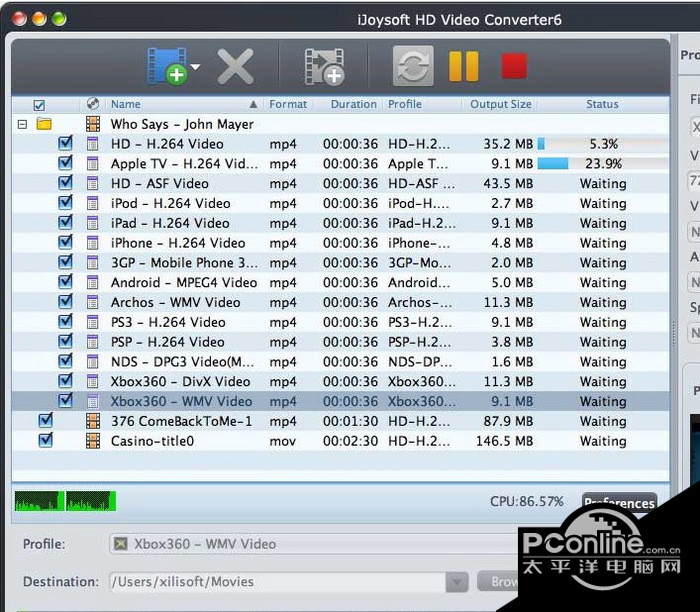Uncheck the HD - H.264 Video row

click(65, 143)
